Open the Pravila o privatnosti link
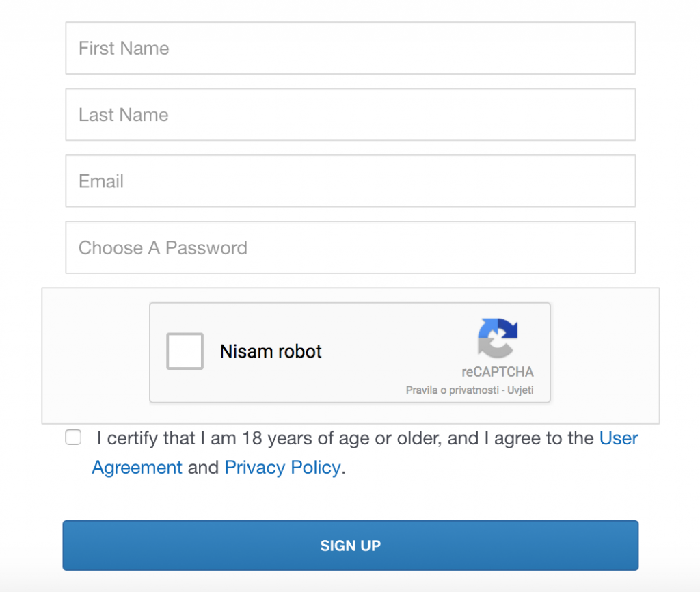700x592 pixels. [453, 390]
